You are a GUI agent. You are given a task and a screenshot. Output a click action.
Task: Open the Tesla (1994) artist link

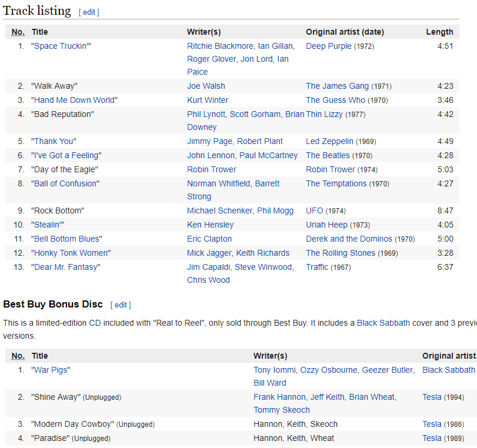pos(432,397)
